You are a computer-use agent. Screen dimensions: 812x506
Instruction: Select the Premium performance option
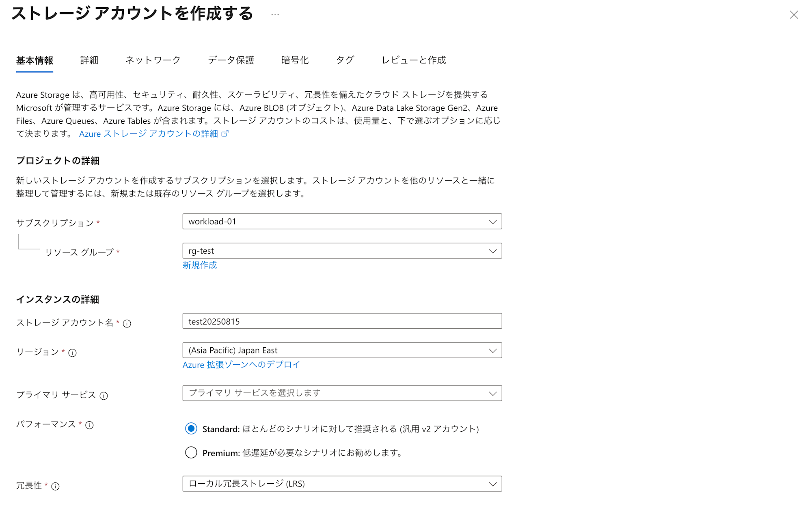[191, 452]
